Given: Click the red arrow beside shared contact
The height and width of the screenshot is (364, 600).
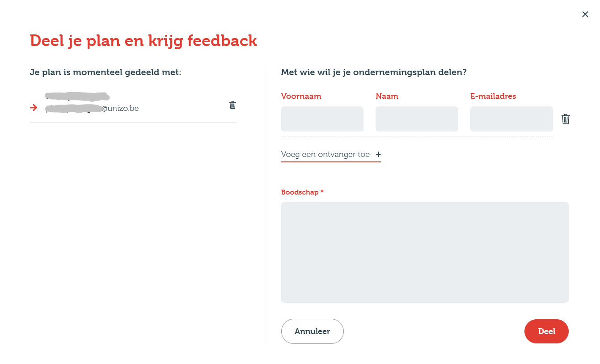Looking at the screenshot, I should 34,108.
